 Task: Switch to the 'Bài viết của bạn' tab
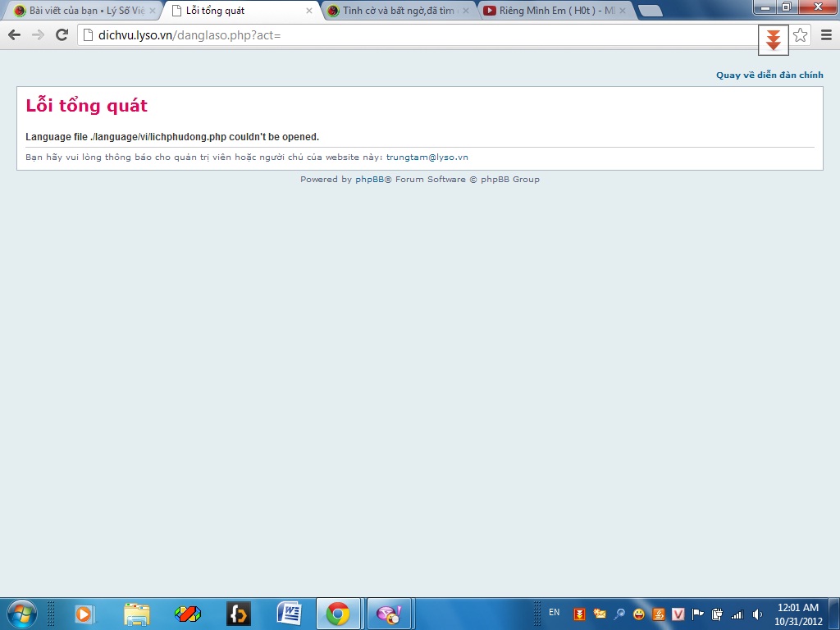pyautogui.click(x=82, y=11)
